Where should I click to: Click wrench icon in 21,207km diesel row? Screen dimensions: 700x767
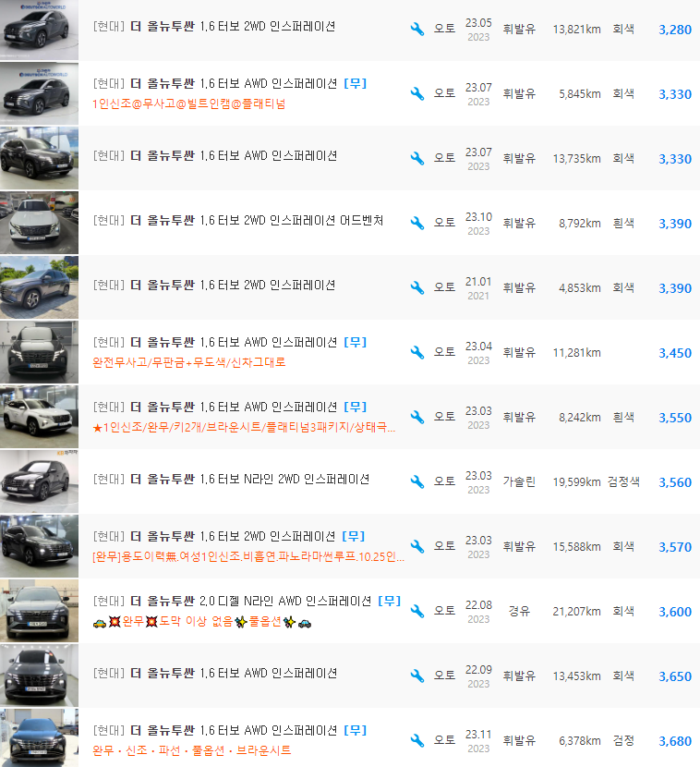point(417,611)
